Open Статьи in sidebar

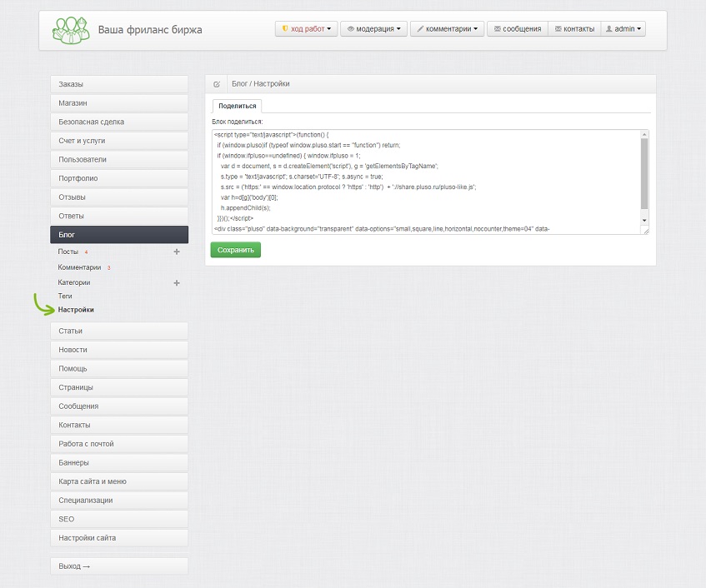[x=119, y=331]
